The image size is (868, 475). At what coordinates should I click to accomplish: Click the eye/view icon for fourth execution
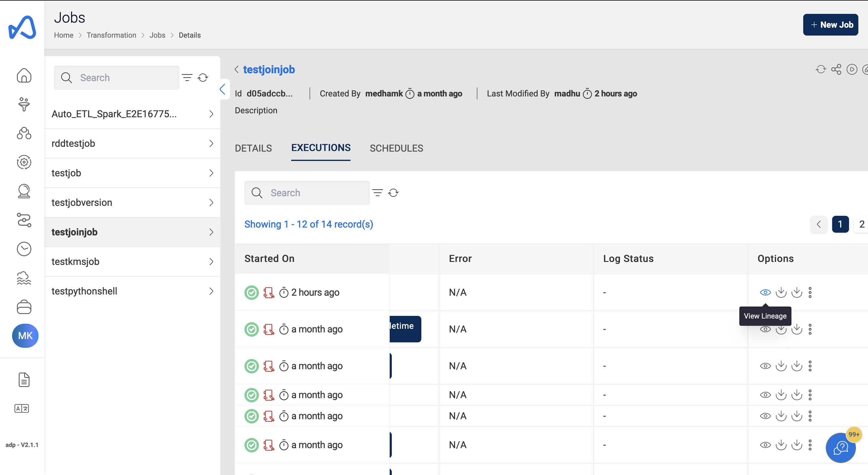click(765, 395)
